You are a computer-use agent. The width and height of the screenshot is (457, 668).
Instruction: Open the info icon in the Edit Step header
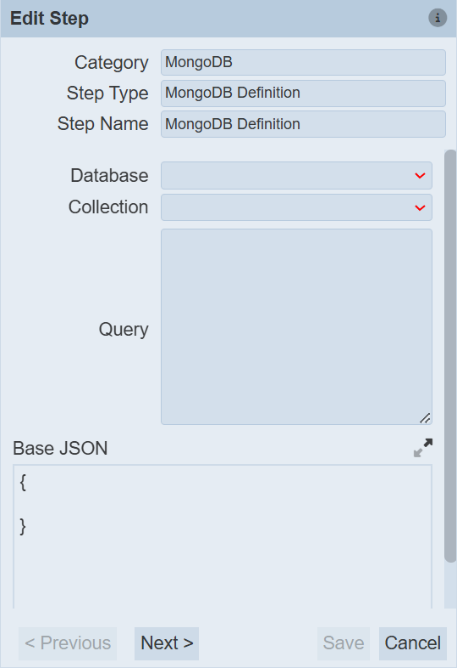(437, 18)
